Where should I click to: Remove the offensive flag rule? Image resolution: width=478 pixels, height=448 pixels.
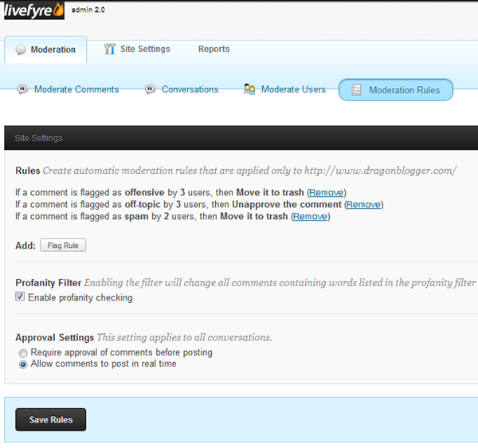(326, 192)
